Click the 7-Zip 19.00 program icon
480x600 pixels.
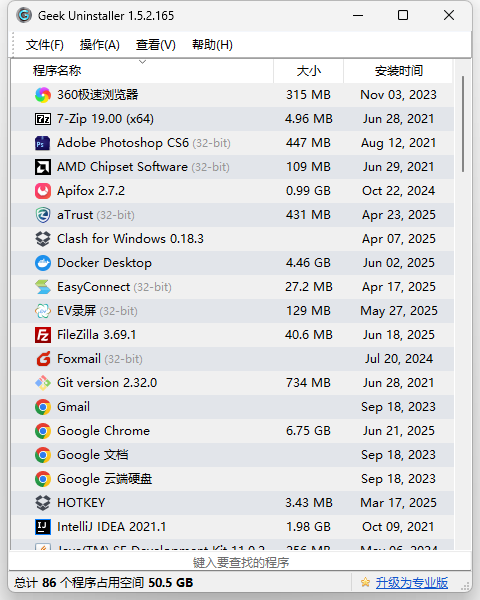[x=42, y=119]
